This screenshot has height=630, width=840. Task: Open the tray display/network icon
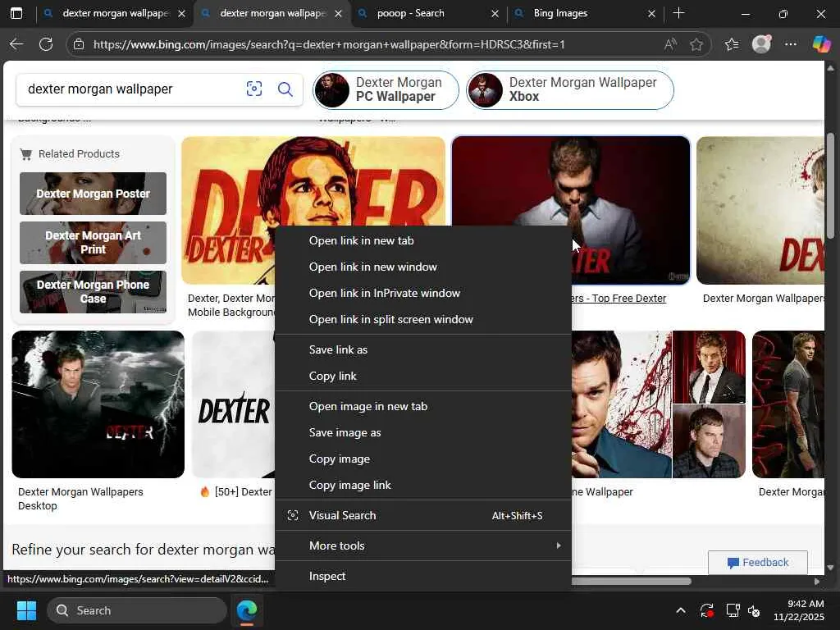coord(733,610)
